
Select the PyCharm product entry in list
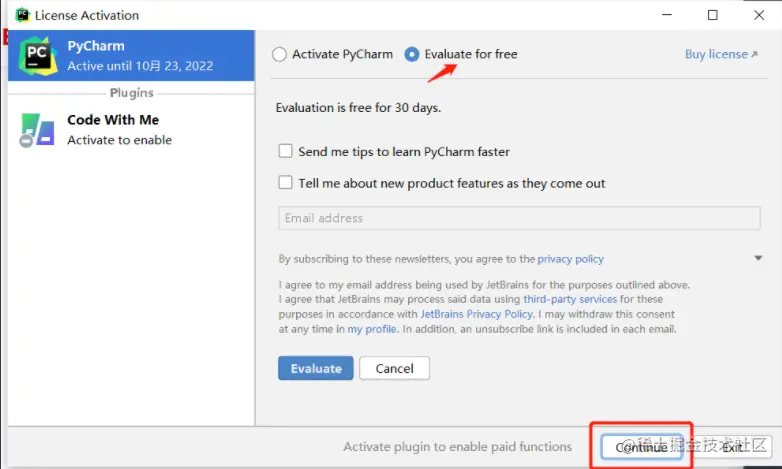click(131, 55)
